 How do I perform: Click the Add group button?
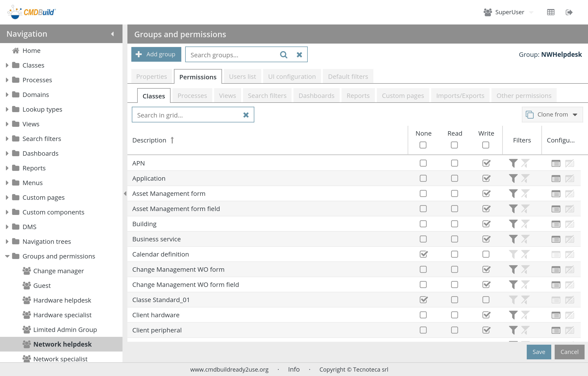pyautogui.click(x=156, y=54)
